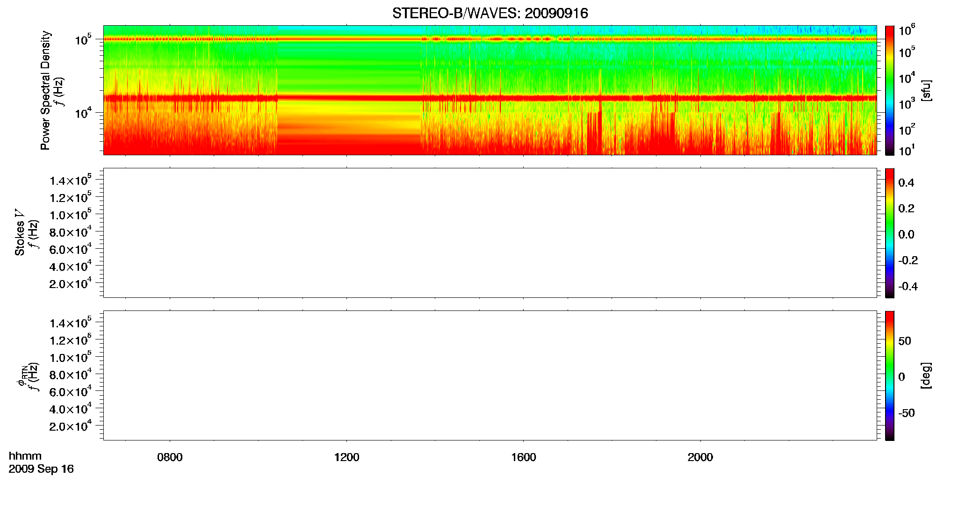Click the Power Spectral Density colorbar
Viewport: 980px width, 505px height.
coord(889,90)
